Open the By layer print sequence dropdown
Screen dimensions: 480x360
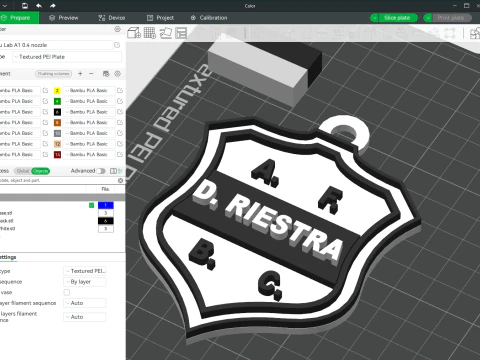coord(85,282)
